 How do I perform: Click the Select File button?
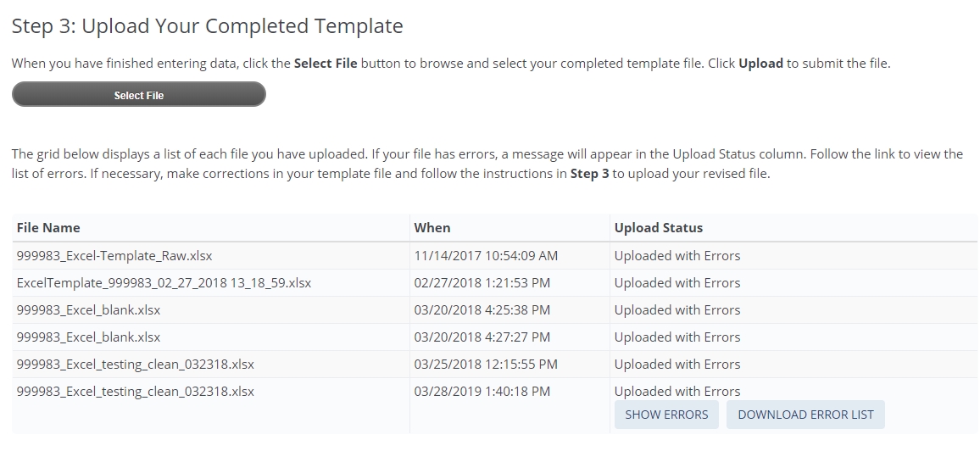(139, 95)
